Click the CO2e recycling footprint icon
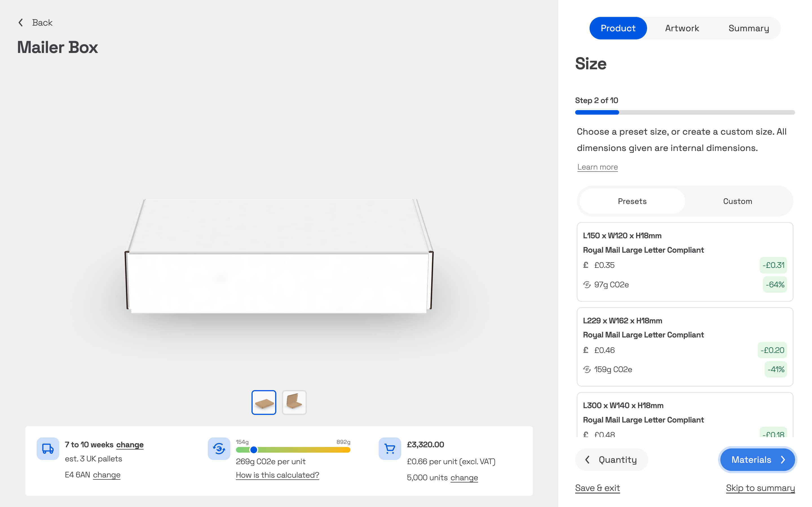 coord(219,448)
